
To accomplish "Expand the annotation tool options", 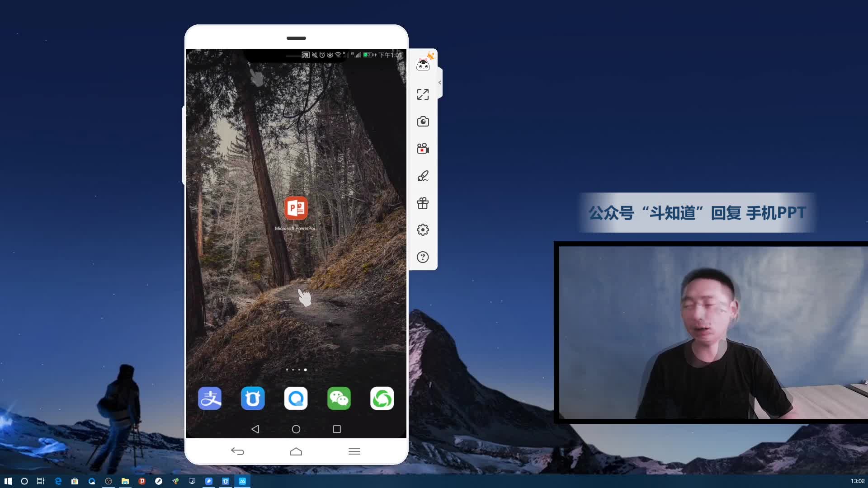I will coord(423,175).
